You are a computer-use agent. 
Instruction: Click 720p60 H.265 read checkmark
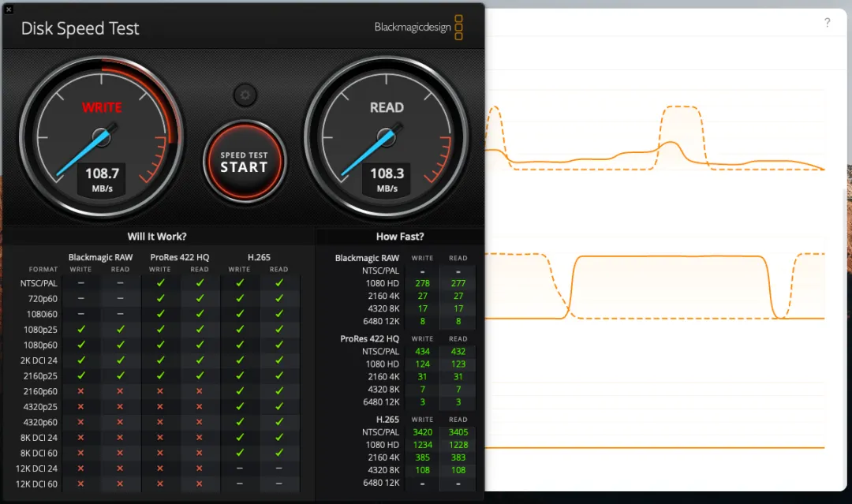tap(279, 298)
